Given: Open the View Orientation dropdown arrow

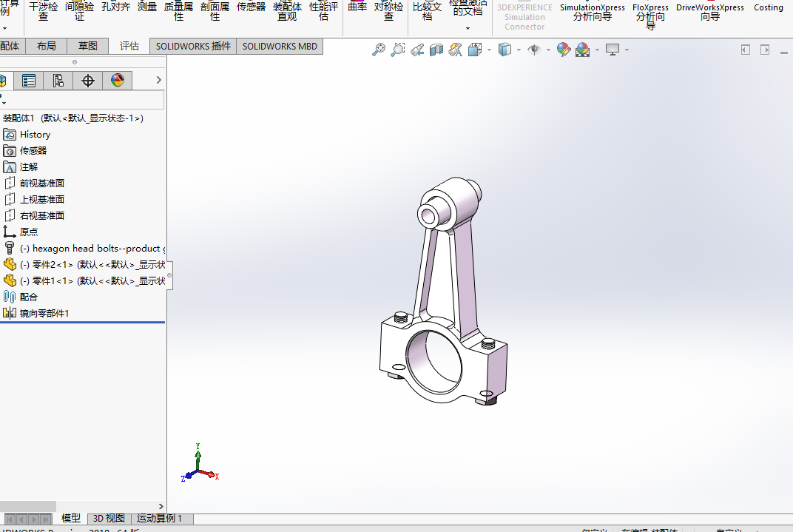Looking at the screenshot, I should pos(489,50).
